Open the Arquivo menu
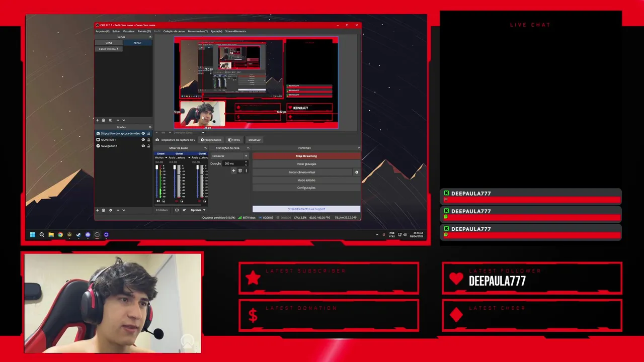Viewport: 644px width, 362px height. point(103,31)
